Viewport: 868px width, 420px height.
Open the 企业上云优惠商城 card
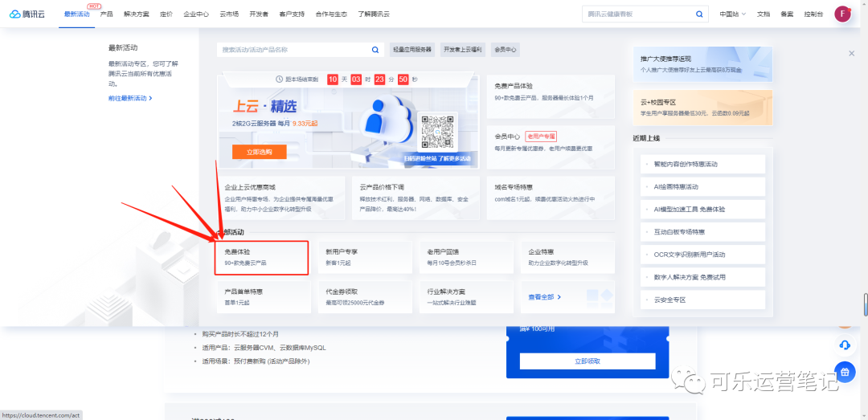pyautogui.click(x=280, y=198)
